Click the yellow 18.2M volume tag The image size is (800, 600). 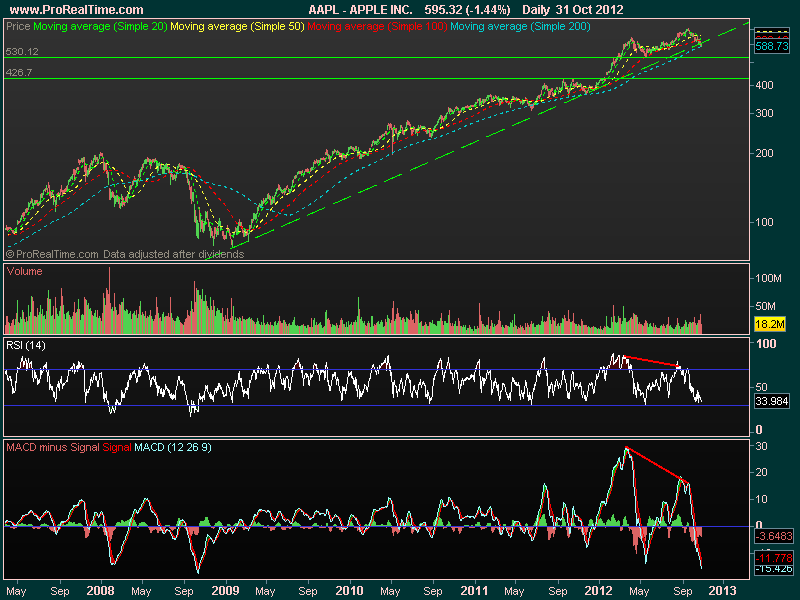[770, 324]
